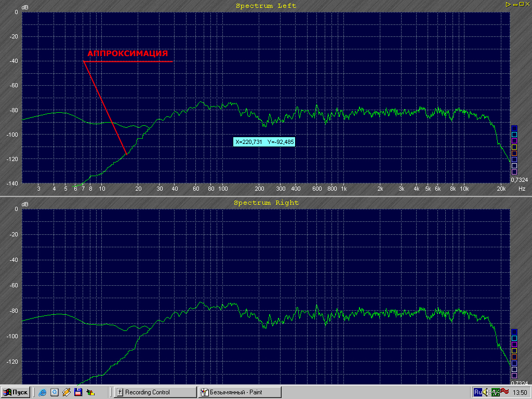Click the floppy disk quick launch icon
The image size is (532, 399).
(78, 392)
